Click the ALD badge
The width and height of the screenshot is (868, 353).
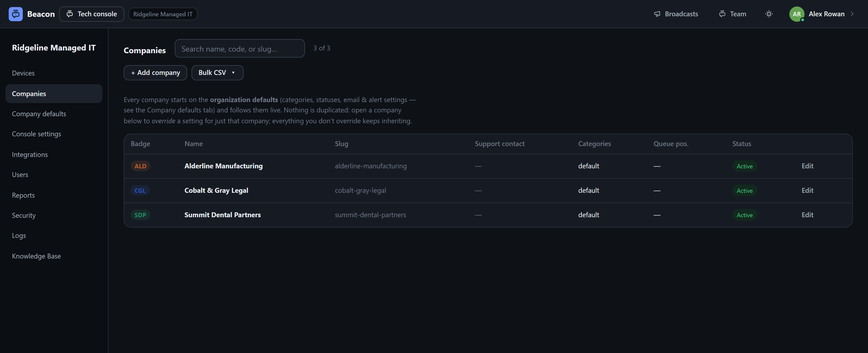pyautogui.click(x=140, y=166)
